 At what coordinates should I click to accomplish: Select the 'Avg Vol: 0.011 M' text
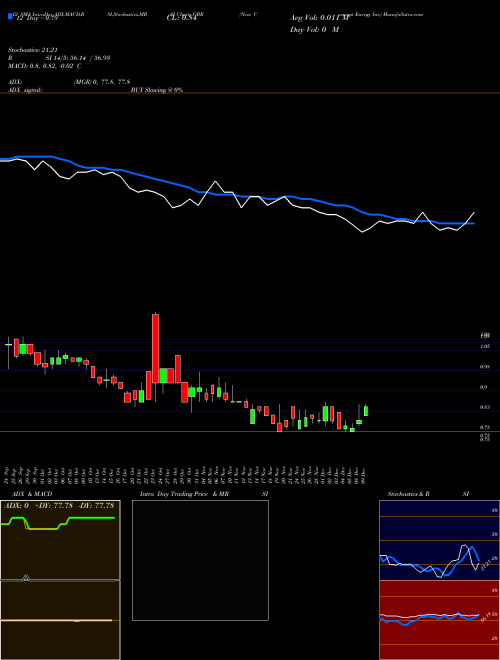320,18
